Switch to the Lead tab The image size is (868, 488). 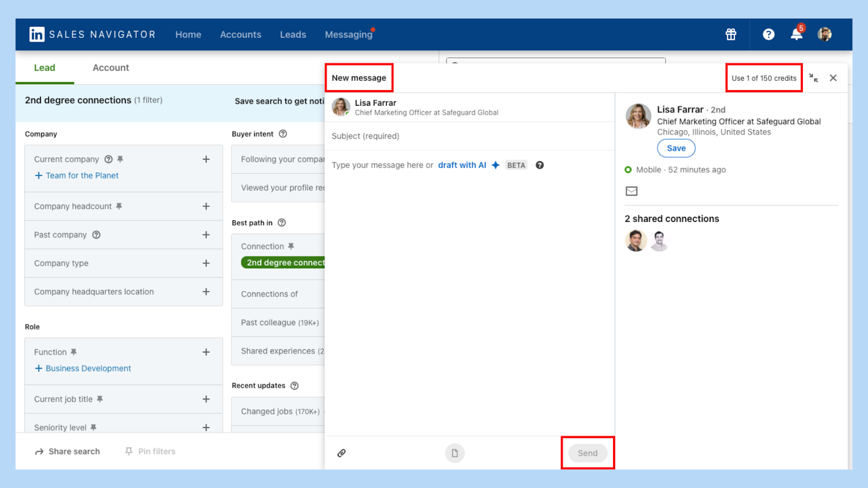[x=44, y=68]
